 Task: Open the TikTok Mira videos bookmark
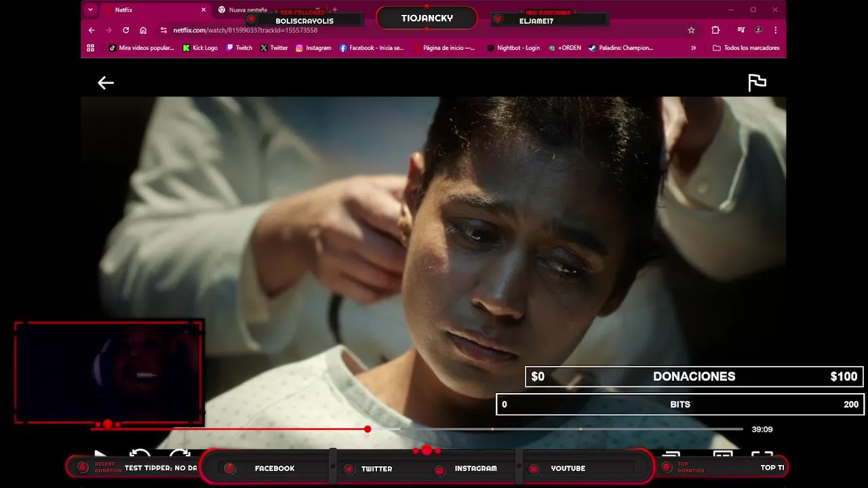[142, 48]
